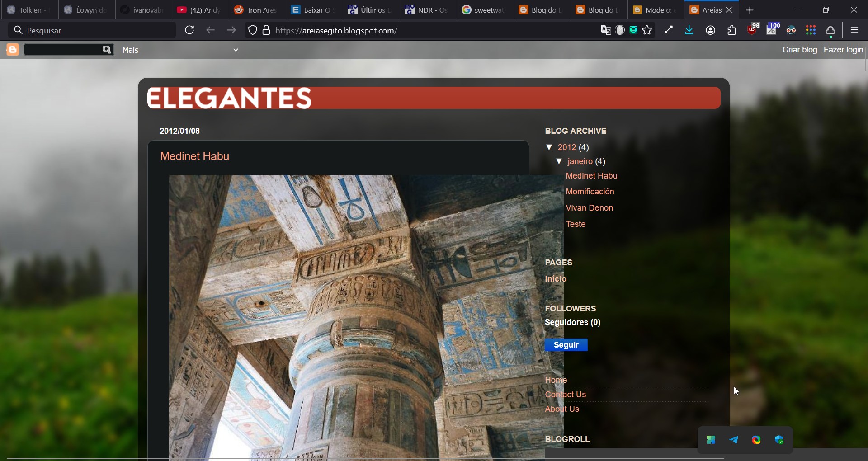868x461 pixels.
Task: Open the 2012 archive link
Action: 567,148
